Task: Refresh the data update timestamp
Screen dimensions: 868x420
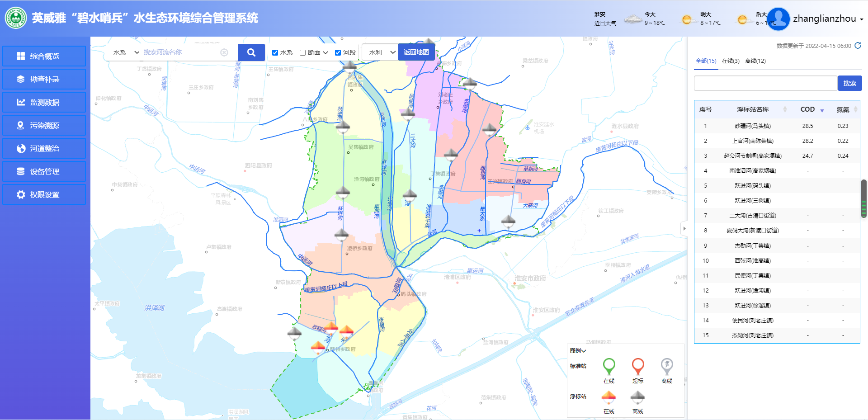Action: [x=858, y=46]
